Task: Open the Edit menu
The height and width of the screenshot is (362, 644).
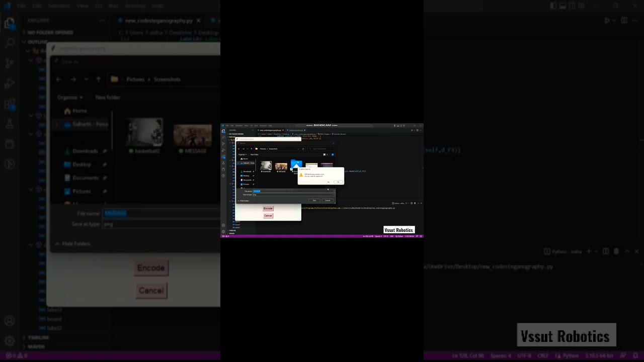Action: [x=232, y=126]
